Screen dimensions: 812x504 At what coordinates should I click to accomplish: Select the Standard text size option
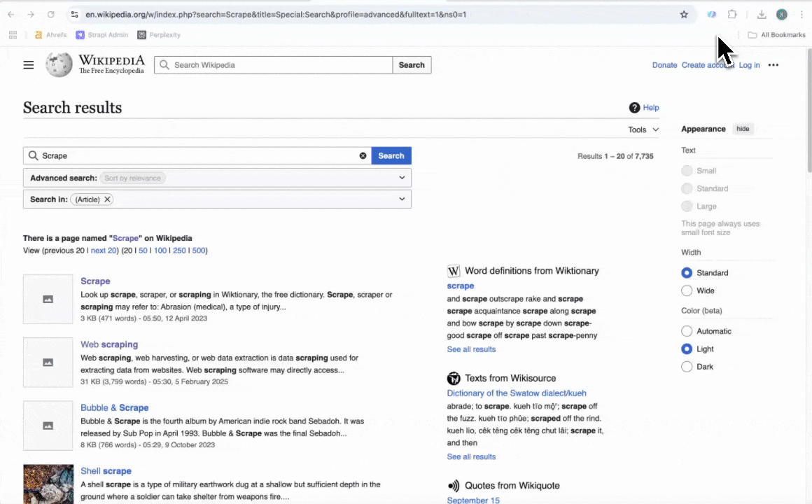point(687,188)
